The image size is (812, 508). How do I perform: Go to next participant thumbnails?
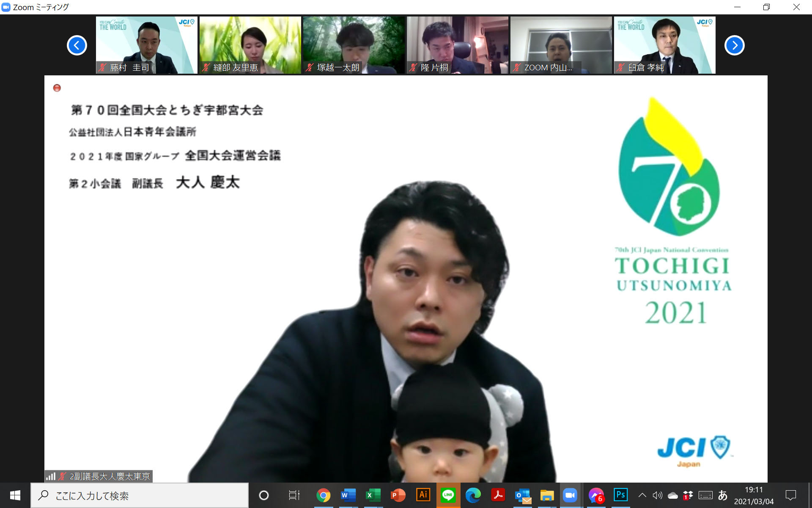[734, 45]
